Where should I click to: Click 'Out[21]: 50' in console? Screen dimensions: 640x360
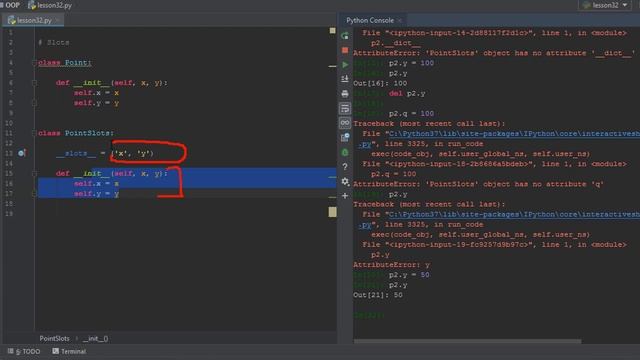378,295
